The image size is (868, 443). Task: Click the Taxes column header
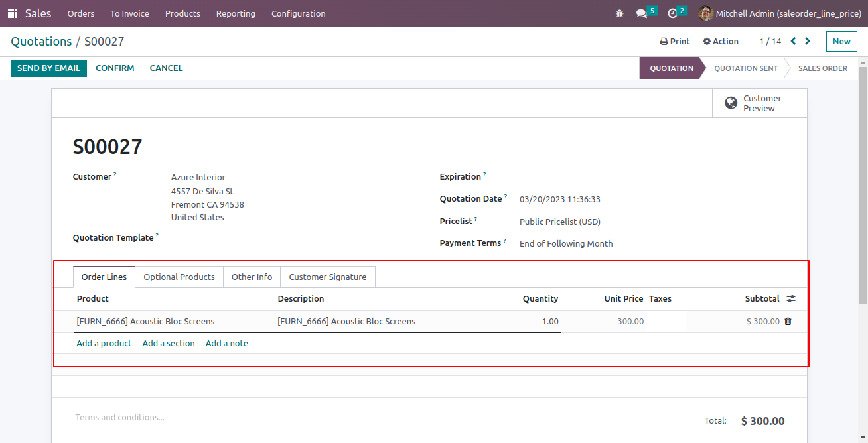tap(660, 299)
